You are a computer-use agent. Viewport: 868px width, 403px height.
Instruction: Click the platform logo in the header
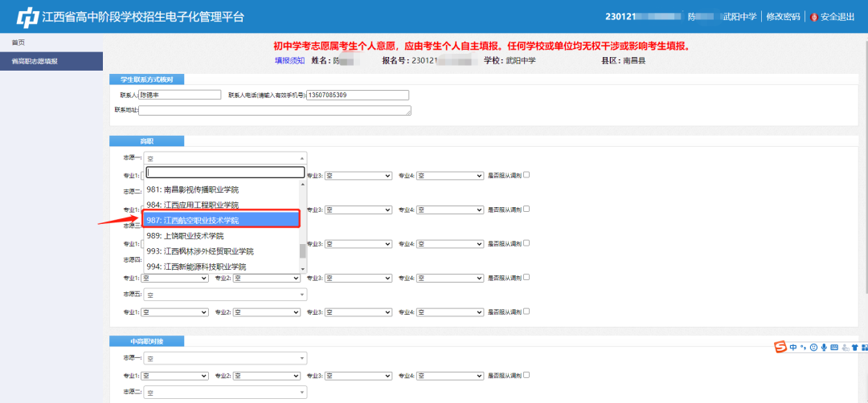click(x=28, y=17)
